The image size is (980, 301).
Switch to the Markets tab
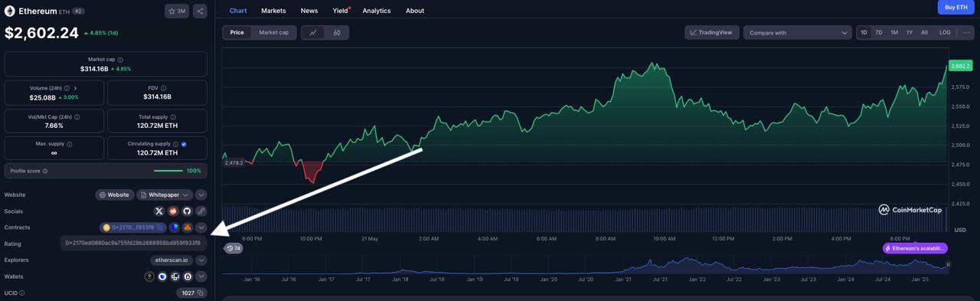tap(273, 11)
